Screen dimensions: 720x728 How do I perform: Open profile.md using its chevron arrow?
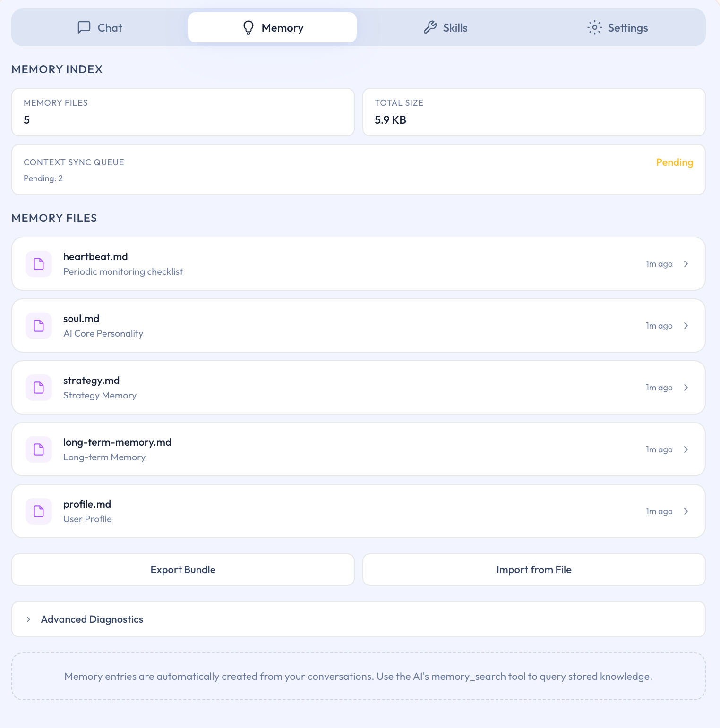point(686,511)
